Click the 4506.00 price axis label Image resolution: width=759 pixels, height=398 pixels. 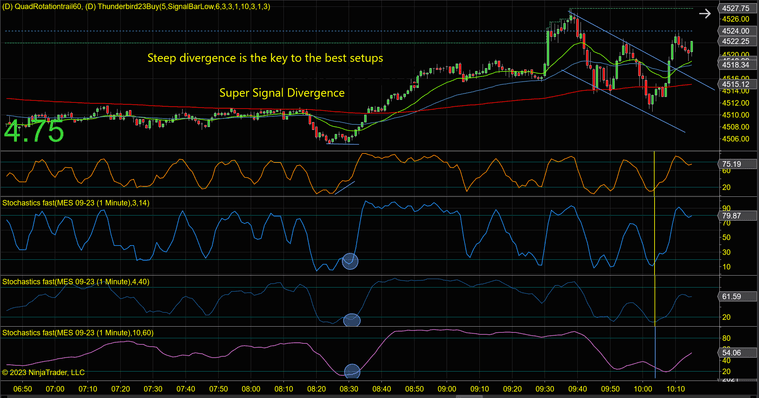[735, 139]
